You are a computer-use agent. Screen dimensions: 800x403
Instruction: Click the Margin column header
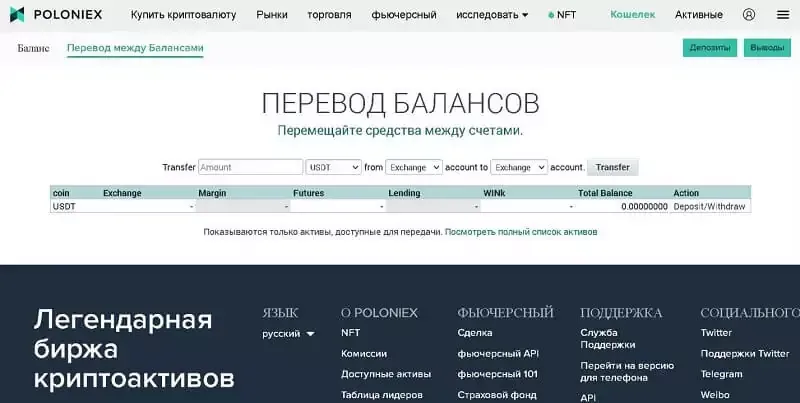pyautogui.click(x=212, y=193)
